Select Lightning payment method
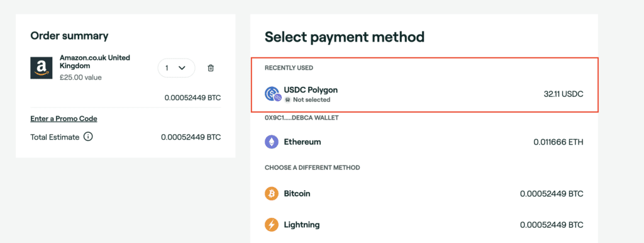 pos(424,225)
